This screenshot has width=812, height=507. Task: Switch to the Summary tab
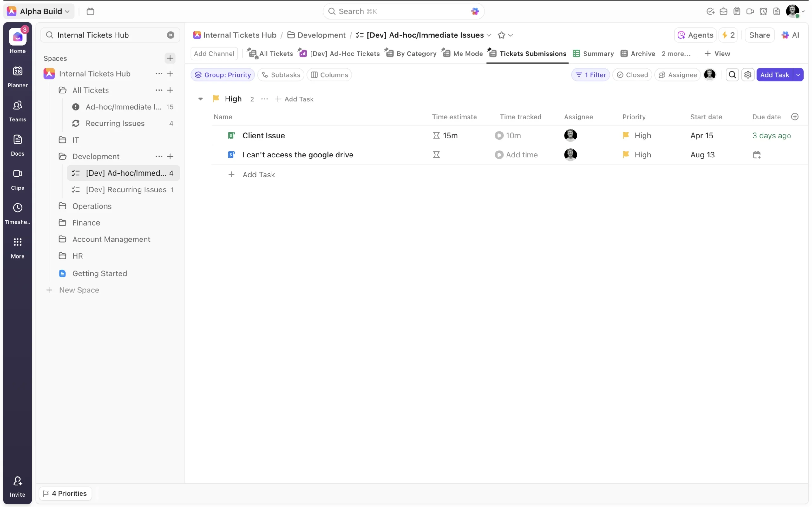593,54
